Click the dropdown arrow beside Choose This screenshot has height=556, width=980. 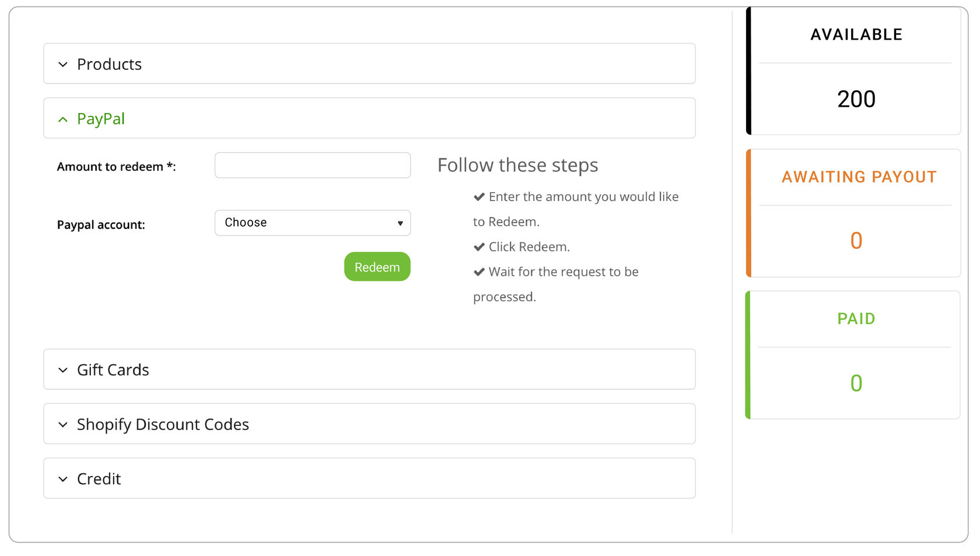(x=400, y=223)
